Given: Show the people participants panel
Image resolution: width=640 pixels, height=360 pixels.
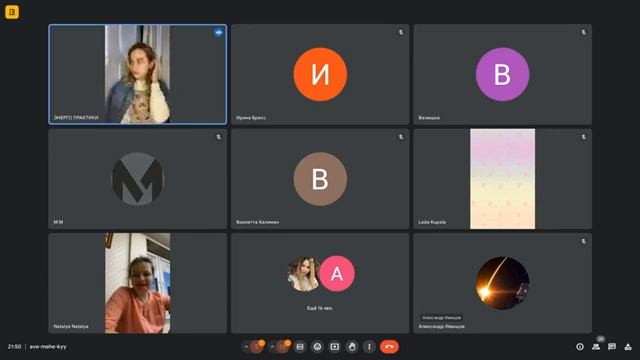Looking at the screenshot, I should point(596,347).
